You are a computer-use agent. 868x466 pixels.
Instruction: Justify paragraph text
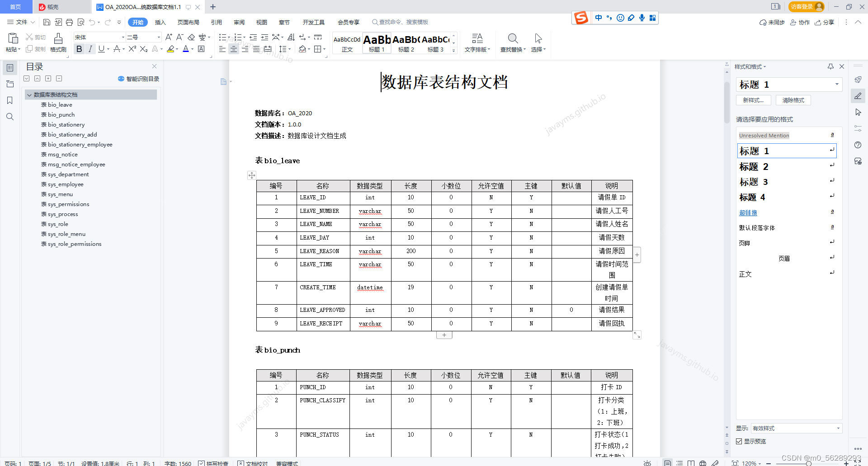coord(256,49)
